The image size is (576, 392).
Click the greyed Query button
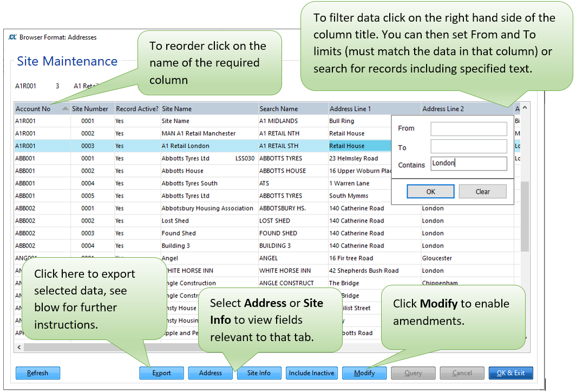pyautogui.click(x=413, y=373)
